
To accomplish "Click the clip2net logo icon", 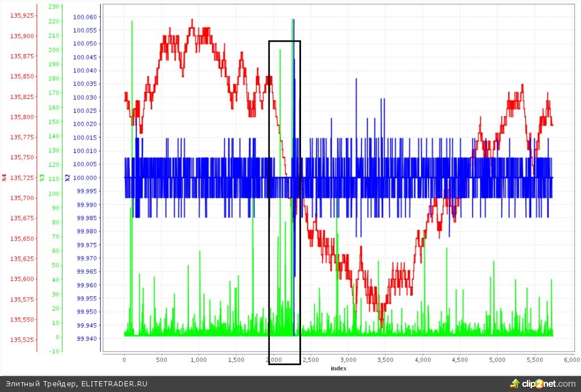I will point(516,383).
